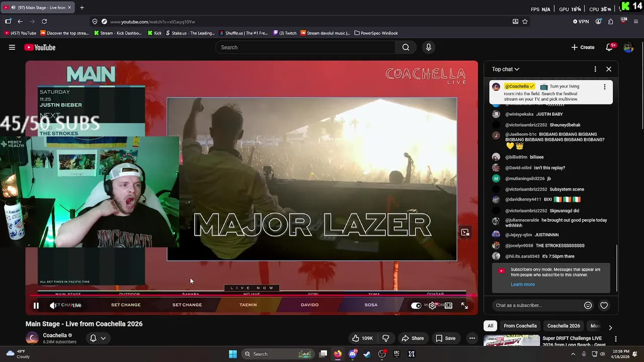Open the Coachella channel name link

[x=55, y=335]
